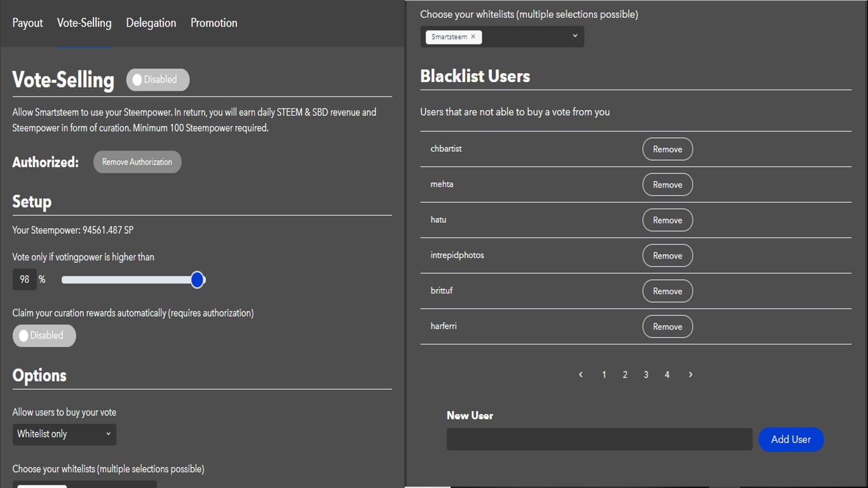Remove intrepidphotos from the blacklist
Screen dimensions: 868x488
[x=668, y=256]
